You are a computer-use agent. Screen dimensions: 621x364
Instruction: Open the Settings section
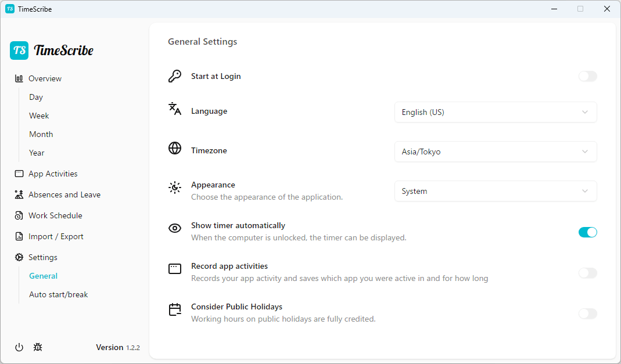coord(43,258)
